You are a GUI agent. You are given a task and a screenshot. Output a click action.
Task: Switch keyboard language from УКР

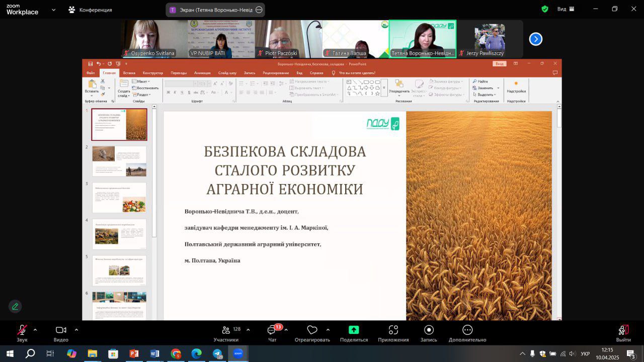585,354
